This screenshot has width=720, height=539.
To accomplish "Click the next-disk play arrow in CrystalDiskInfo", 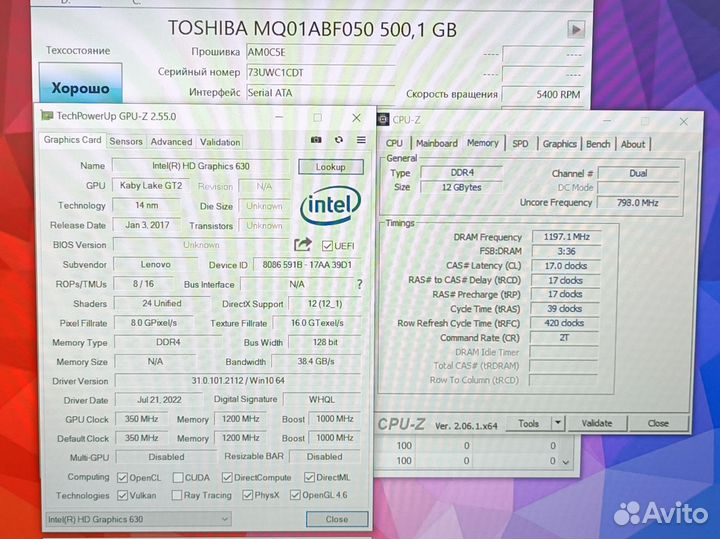I will [576, 30].
